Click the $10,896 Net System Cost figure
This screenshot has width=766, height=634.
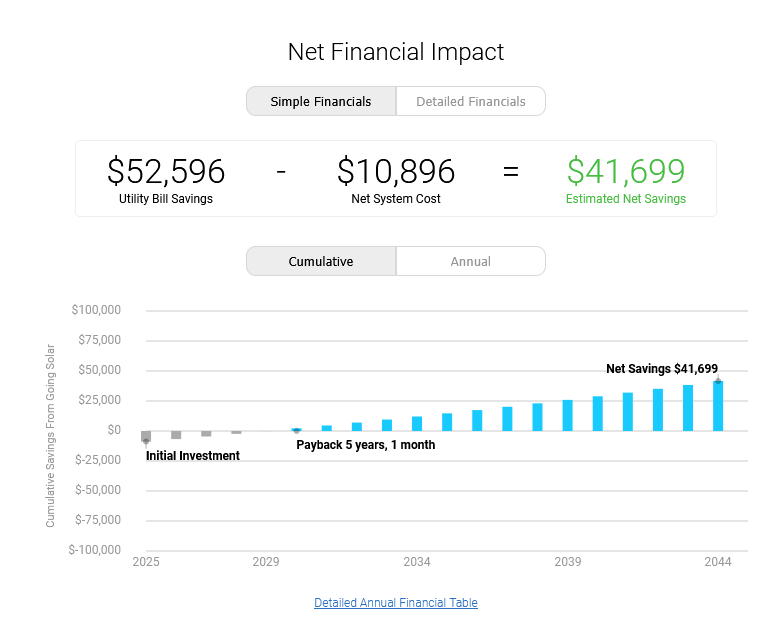(396, 172)
